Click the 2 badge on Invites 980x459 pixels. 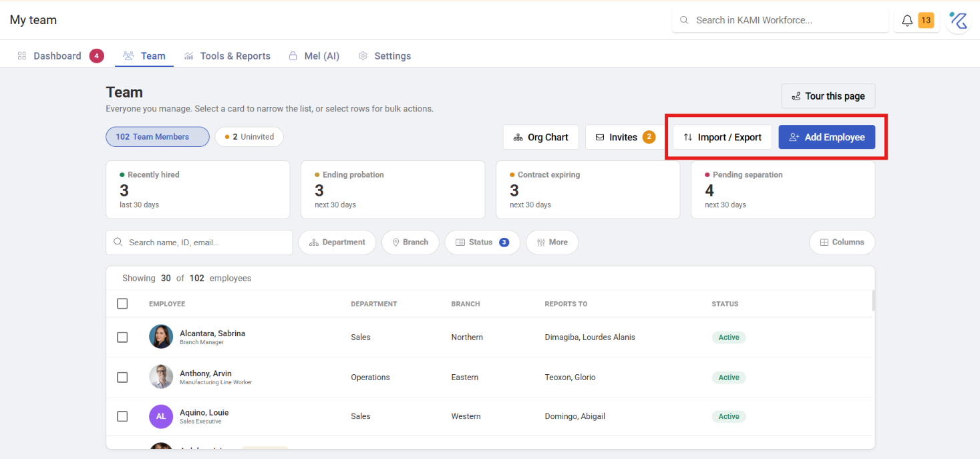pos(649,137)
